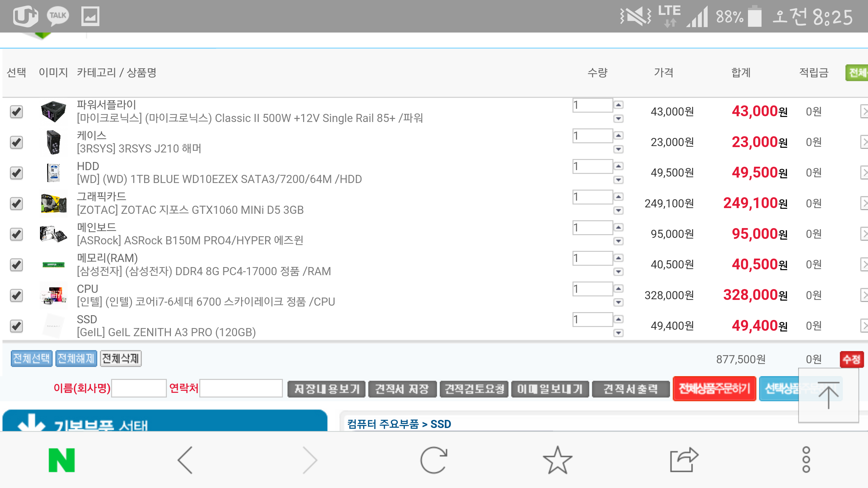Open the share icon in the bottom bar
868x488 pixels.
pos(684,460)
